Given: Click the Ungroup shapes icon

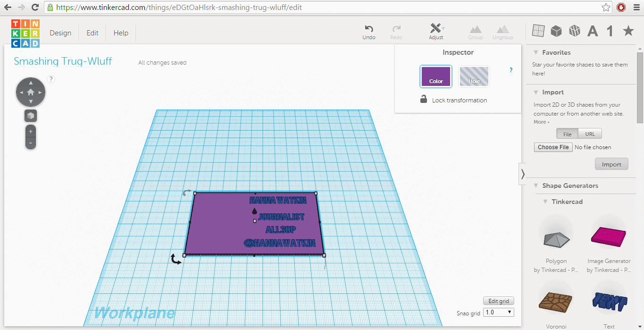Looking at the screenshot, I should (x=502, y=29).
